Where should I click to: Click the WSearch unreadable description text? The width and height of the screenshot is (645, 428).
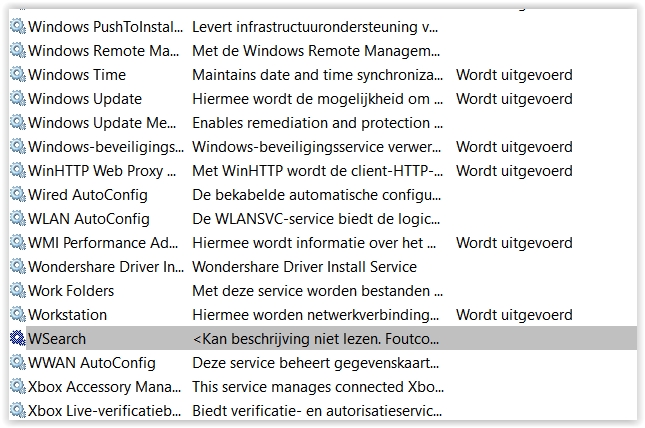(x=317, y=339)
